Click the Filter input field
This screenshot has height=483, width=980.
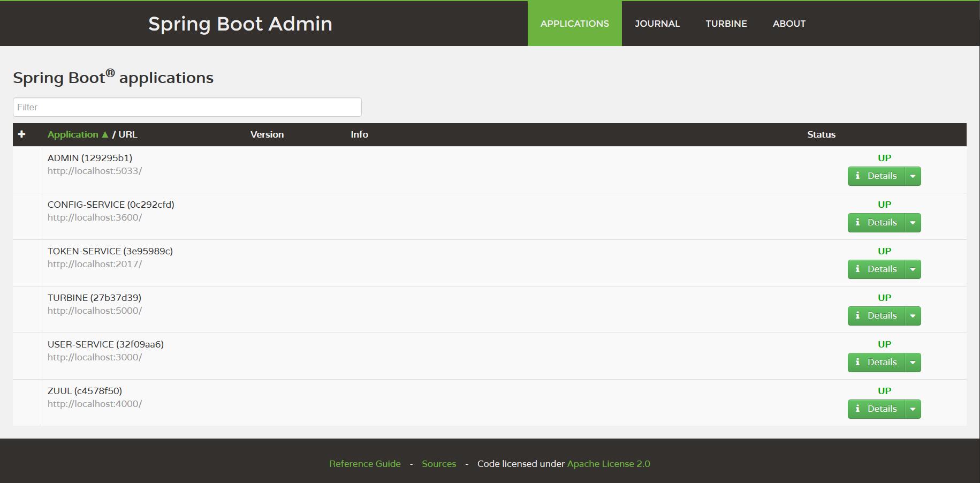tap(187, 107)
